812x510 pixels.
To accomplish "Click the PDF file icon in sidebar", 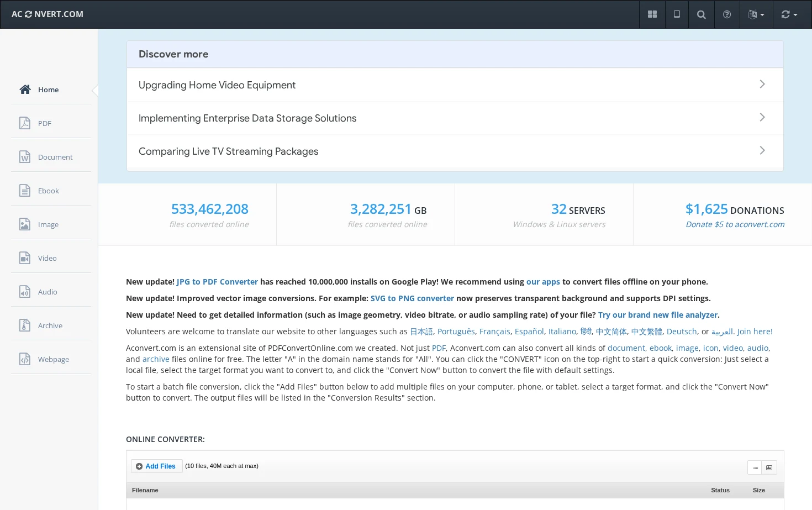I will point(25,123).
